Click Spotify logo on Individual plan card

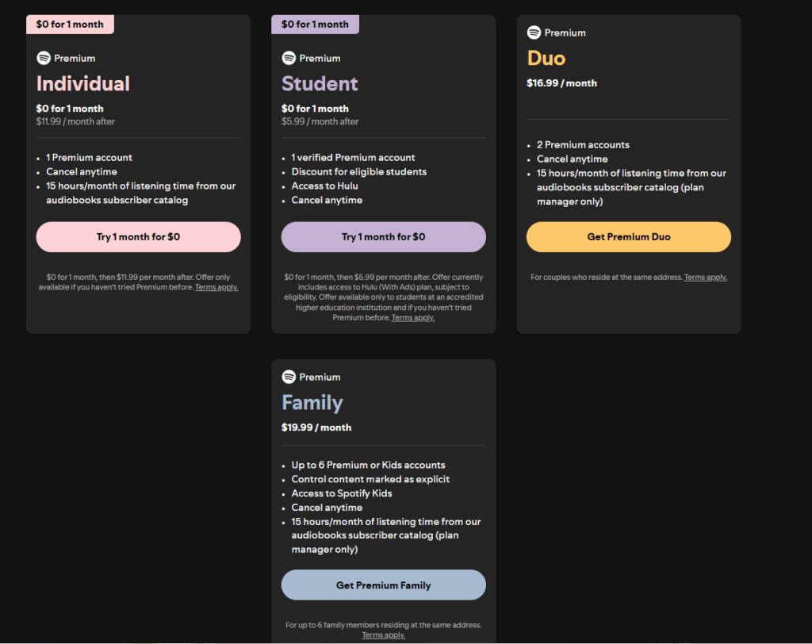(x=44, y=58)
